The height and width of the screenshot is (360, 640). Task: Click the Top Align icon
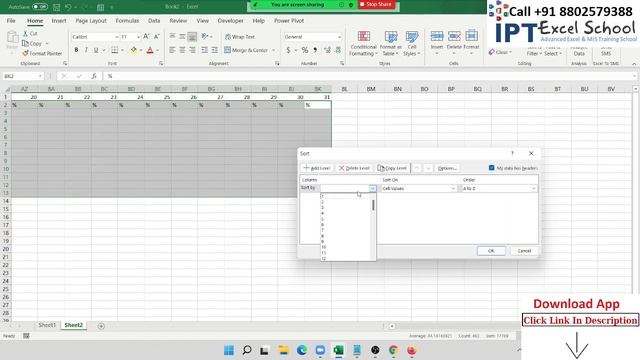click(x=173, y=37)
